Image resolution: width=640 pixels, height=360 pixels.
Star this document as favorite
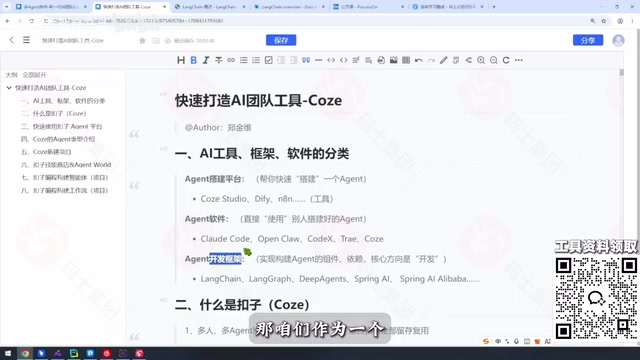142,40
